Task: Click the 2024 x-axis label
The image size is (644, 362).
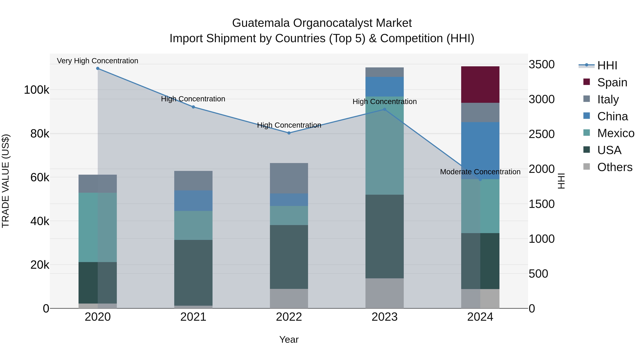Action: click(480, 317)
